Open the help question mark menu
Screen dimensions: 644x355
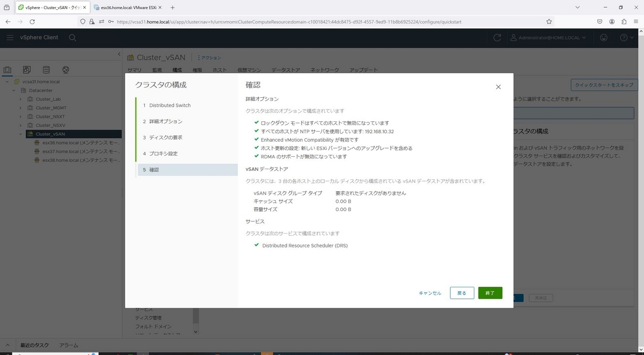(626, 38)
